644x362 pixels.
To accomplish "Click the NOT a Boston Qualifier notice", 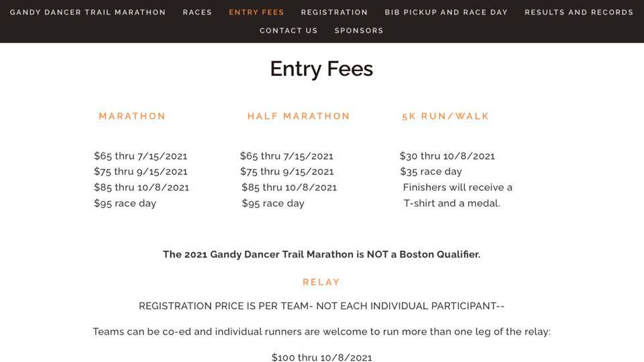I will (x=321, y=254).
